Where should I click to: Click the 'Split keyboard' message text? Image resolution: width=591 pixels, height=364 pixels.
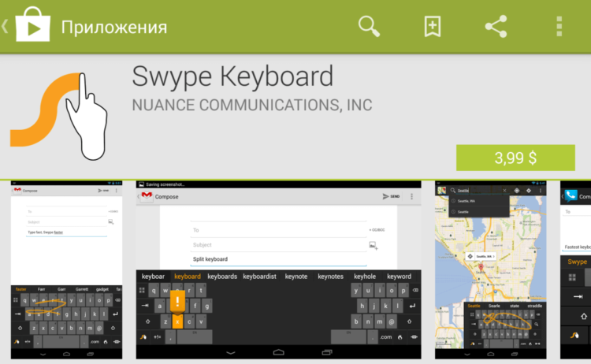point(210,259)
